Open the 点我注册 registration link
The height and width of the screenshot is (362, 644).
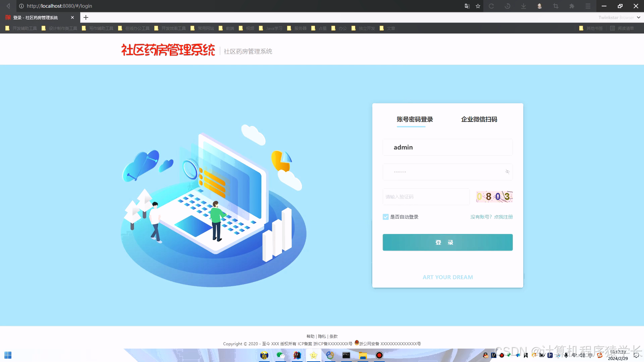tap(503, 217)
